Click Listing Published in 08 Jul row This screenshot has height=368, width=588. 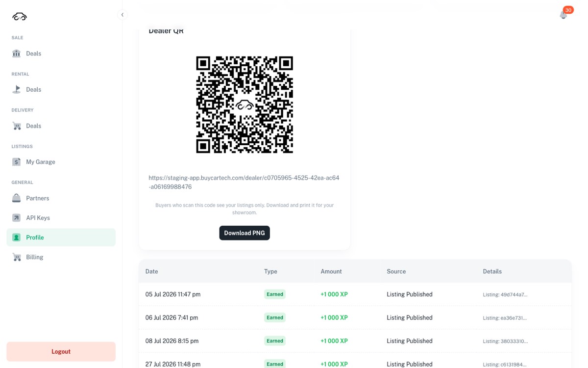click(x=410, y=341)
